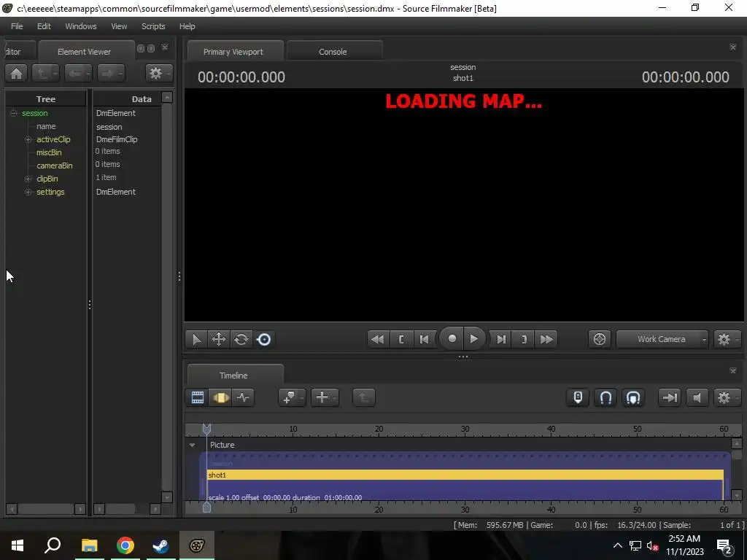Open the Windows menu
The image size is (747, 560).
81,26
